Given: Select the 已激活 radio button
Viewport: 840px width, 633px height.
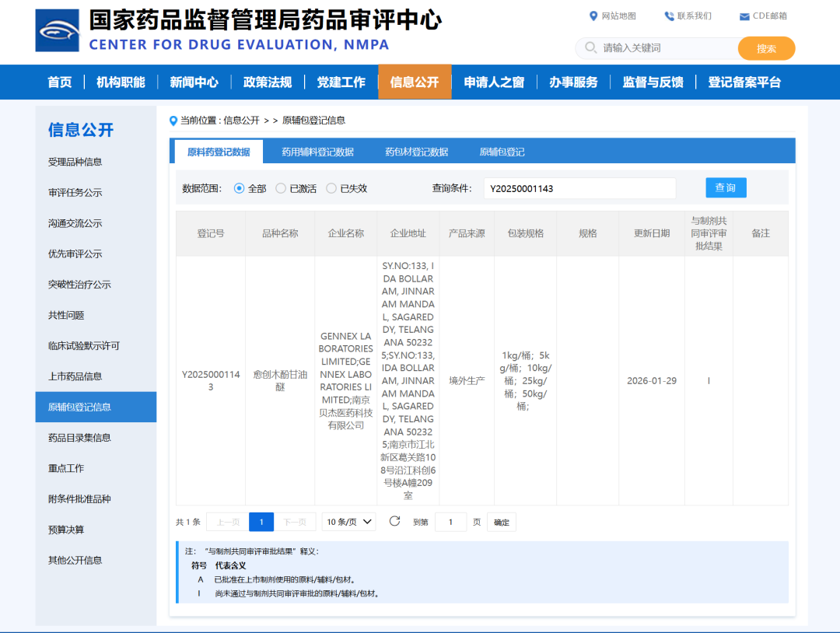Looking at the screenshot, I should [x=281, y=187].
